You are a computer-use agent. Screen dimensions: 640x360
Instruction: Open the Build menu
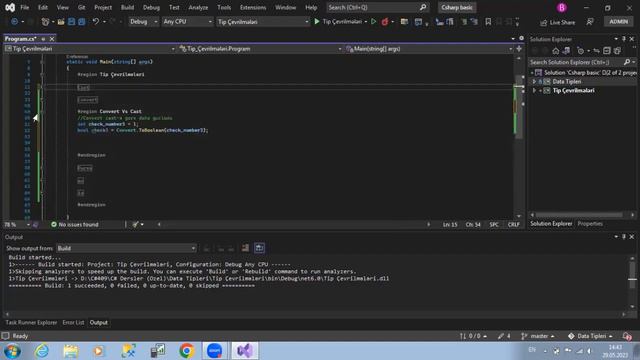127,7
